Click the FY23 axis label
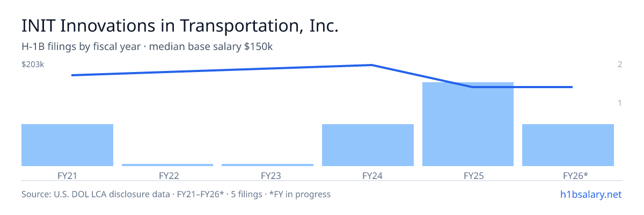This screenshot has height=215, width=644. [267, 175]
